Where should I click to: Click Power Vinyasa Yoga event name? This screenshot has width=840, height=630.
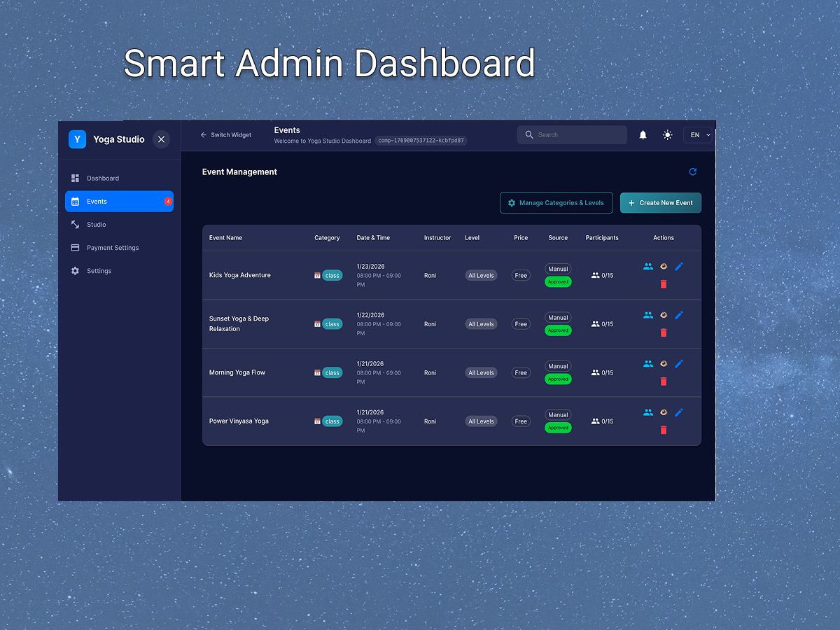point(239,421)
